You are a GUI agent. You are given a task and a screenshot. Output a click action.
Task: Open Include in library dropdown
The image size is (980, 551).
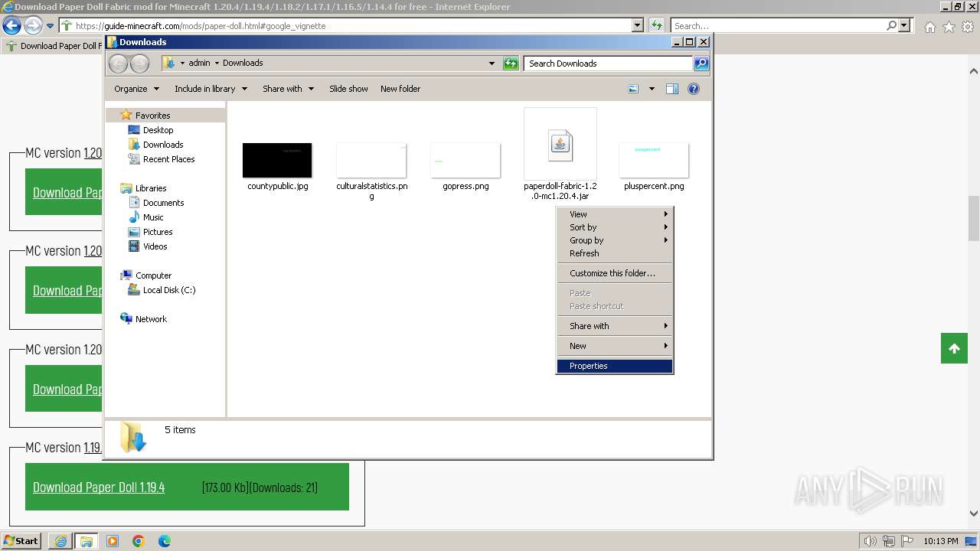(x=211, y=89)
